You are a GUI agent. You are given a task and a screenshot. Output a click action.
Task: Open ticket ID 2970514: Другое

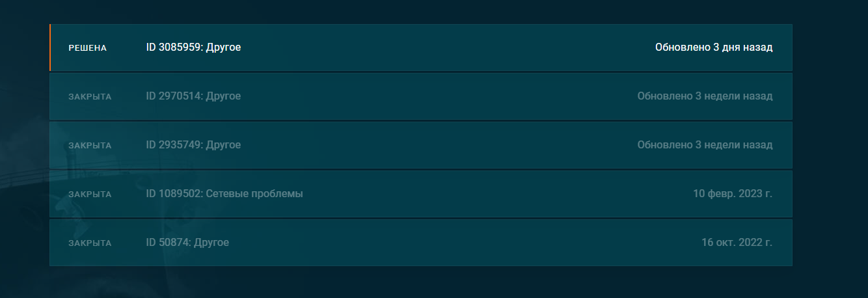[193, 96]
